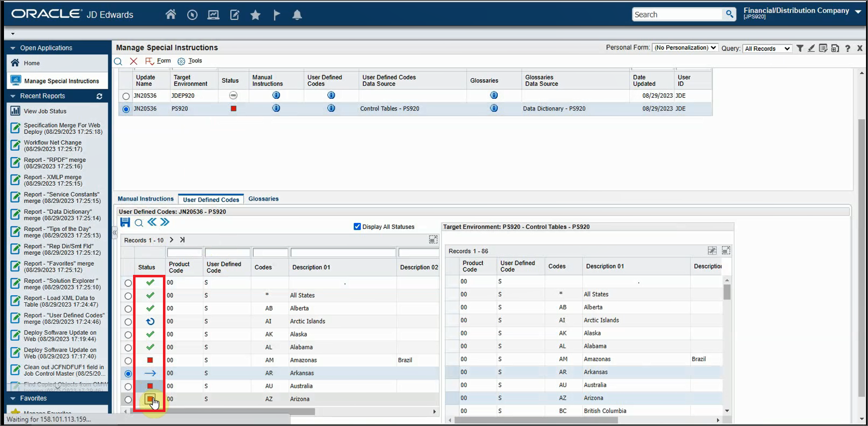Select the Alberta row radio button

[x=128, y=309]
